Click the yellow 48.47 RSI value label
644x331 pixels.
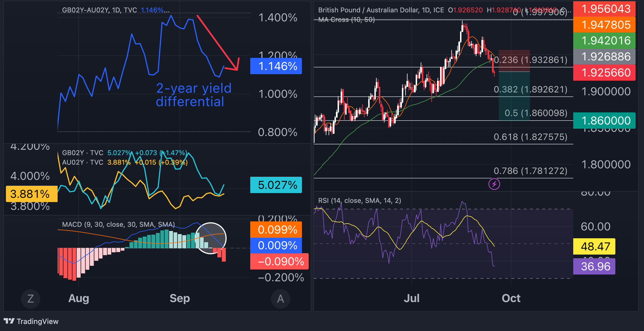click(x=594, y=247)
